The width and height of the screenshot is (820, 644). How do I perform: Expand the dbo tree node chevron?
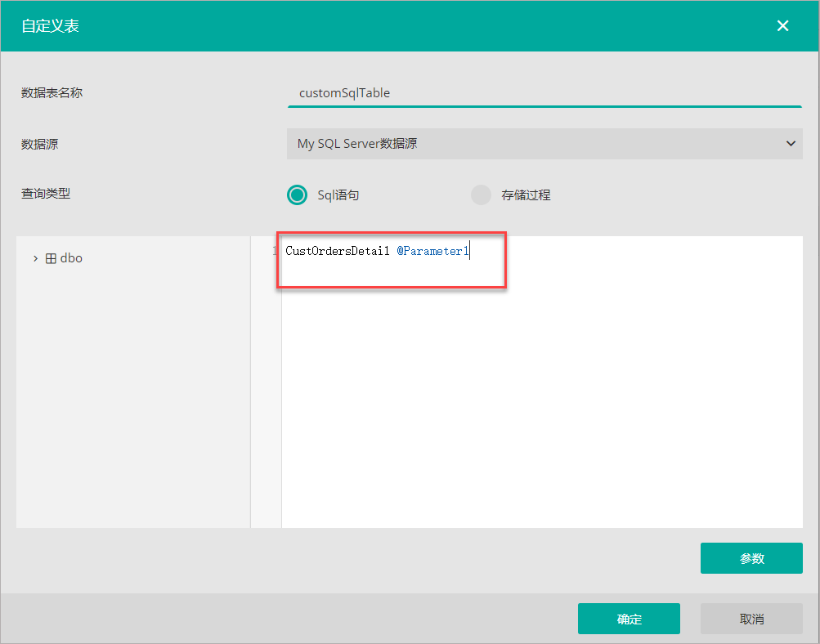pos(35,258)
